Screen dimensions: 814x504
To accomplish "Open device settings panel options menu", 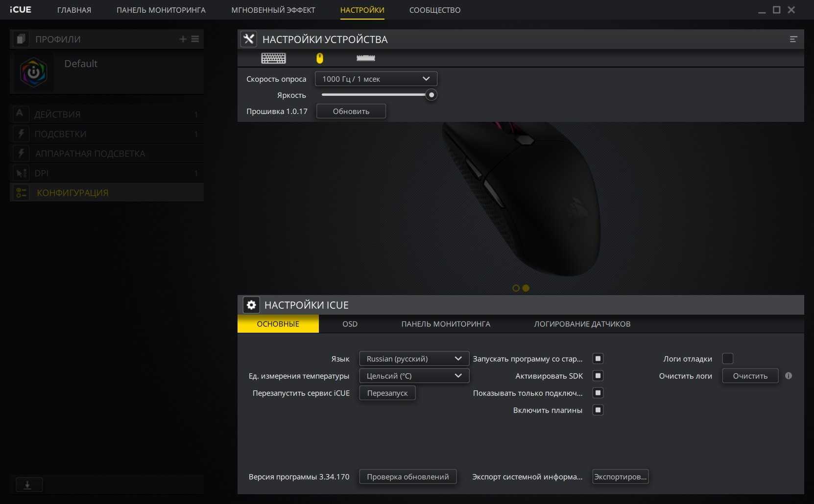I will coord(793,39).
